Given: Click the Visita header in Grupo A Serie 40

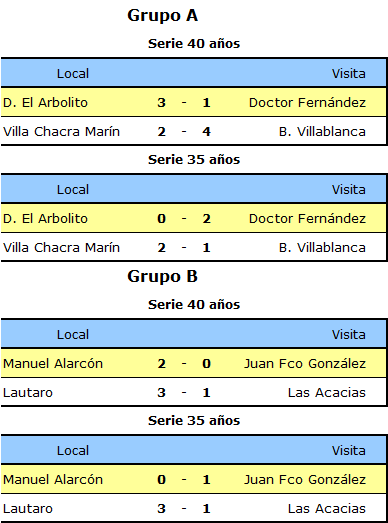Looking at the screenshot, I should pyautogui.click(x=349, y=74).
